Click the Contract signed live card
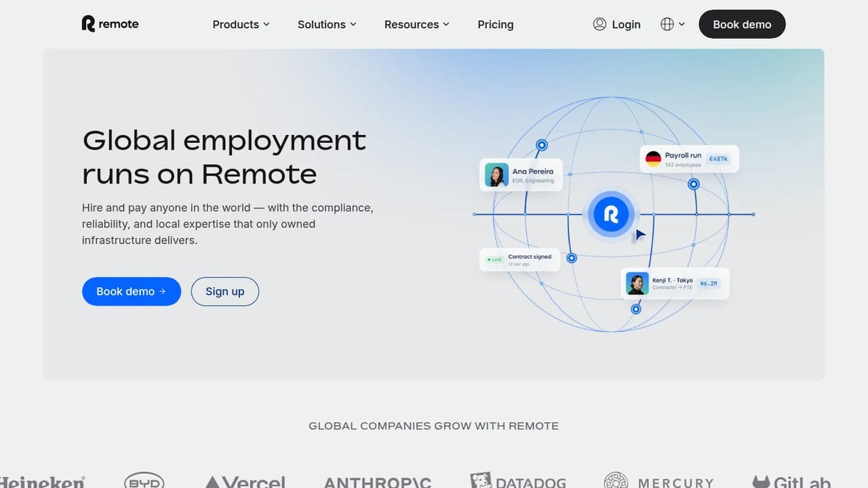868x488 pixels. tap(519, 260)
